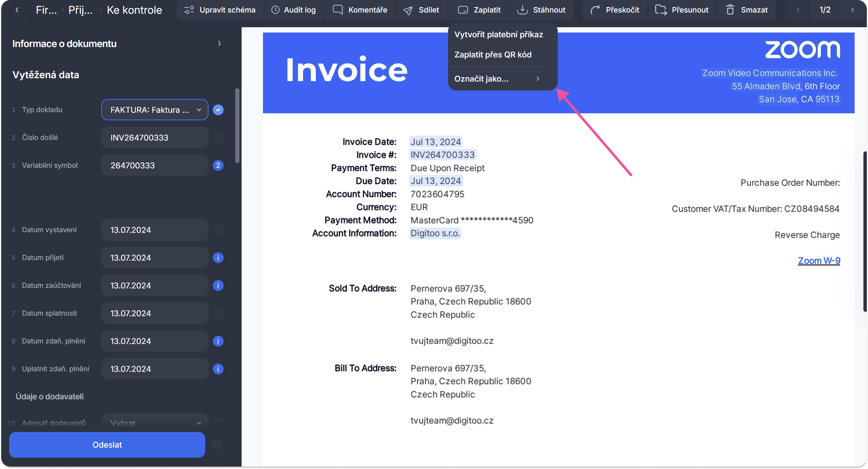The height and width of the screenshot is (469, 868).
Task: Open Komentáře comments icon
Action: click(337, 10)
